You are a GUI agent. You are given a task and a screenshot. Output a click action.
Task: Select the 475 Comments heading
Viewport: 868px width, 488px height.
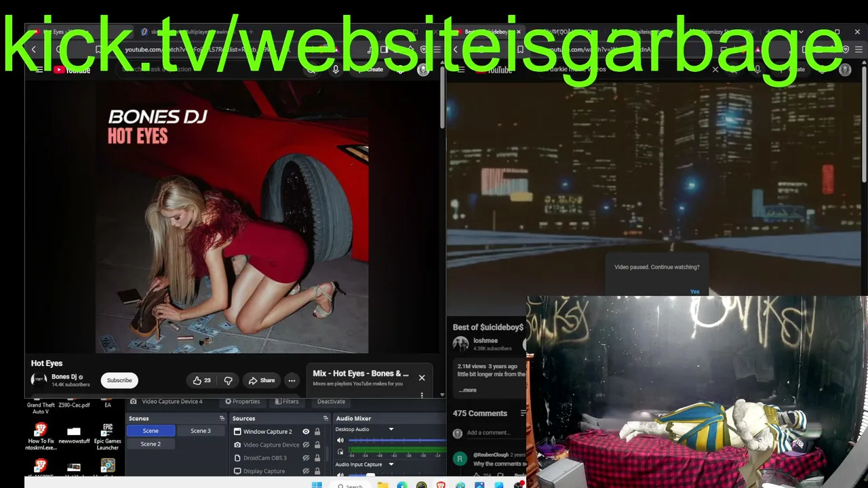click(479, 413)
